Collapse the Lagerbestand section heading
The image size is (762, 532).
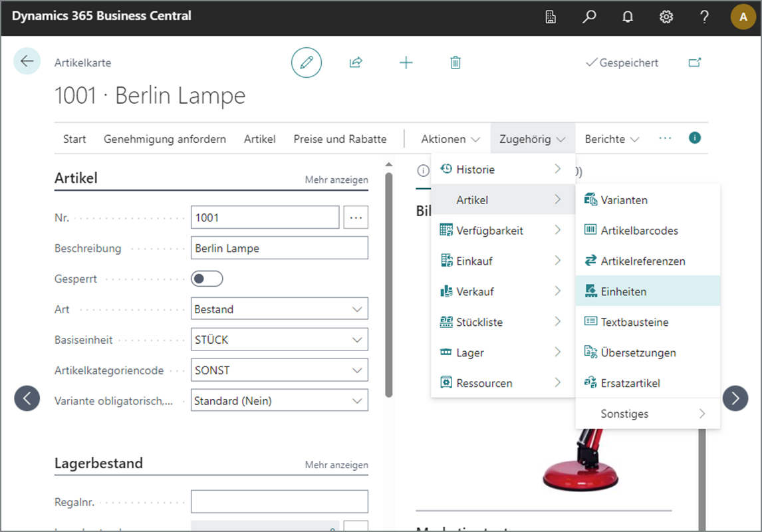[98, 463]
